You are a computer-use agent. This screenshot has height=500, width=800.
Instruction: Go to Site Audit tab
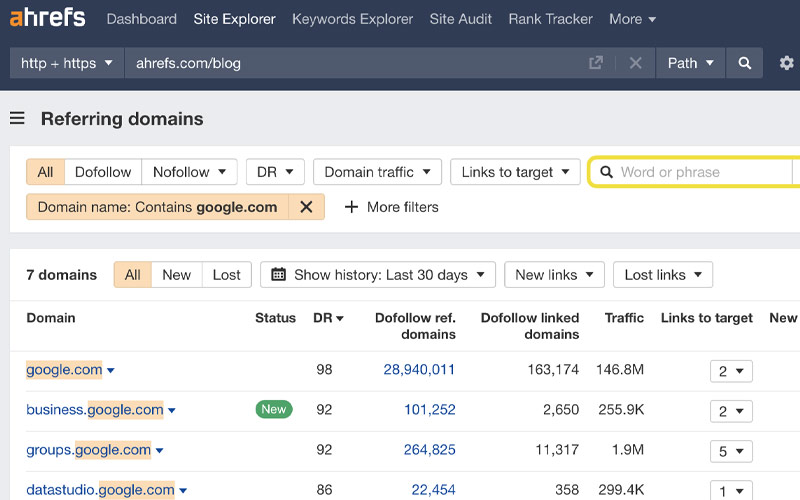[x=460, y=19]
